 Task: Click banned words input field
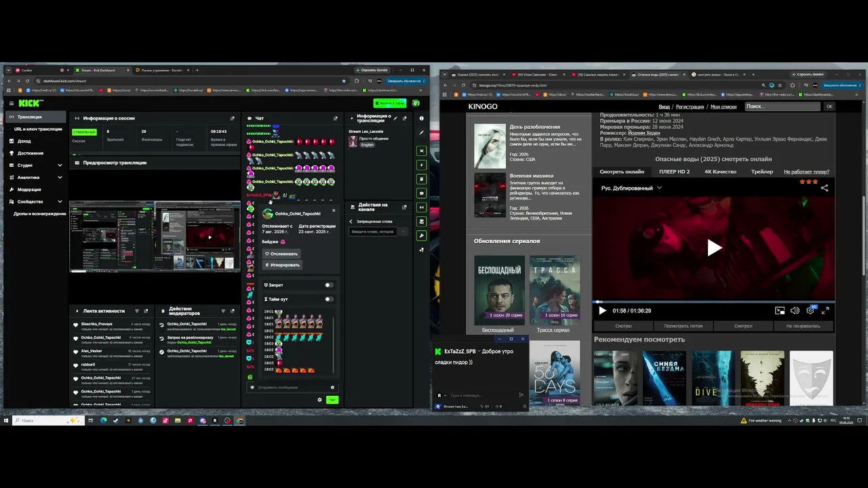tap(372, 232)
